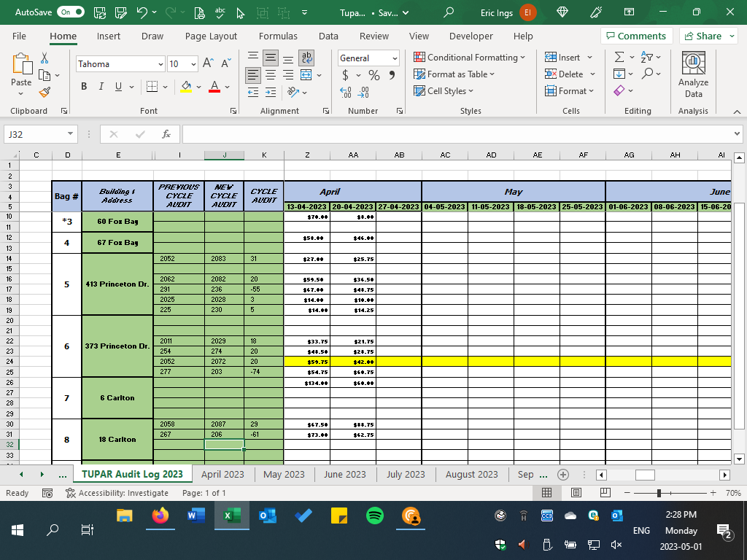This screenshot has height=560, width=747.
Task: Apply the Percent Style number format
Action: (x=373, y=74)
